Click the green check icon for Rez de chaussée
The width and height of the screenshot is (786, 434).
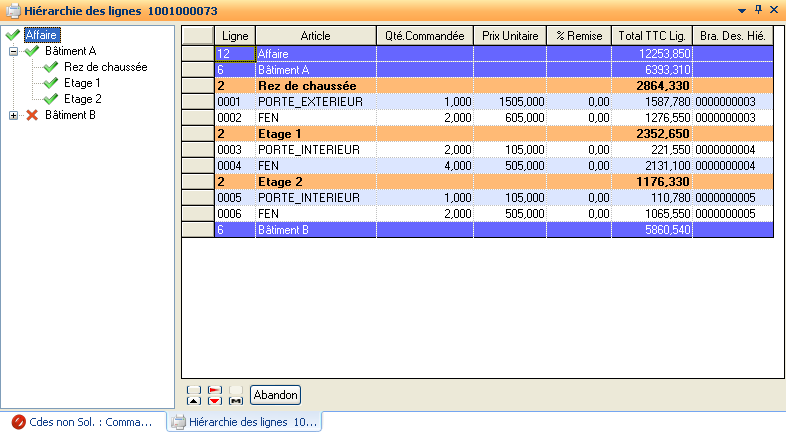pyautogui.click(x=51, y=67)
